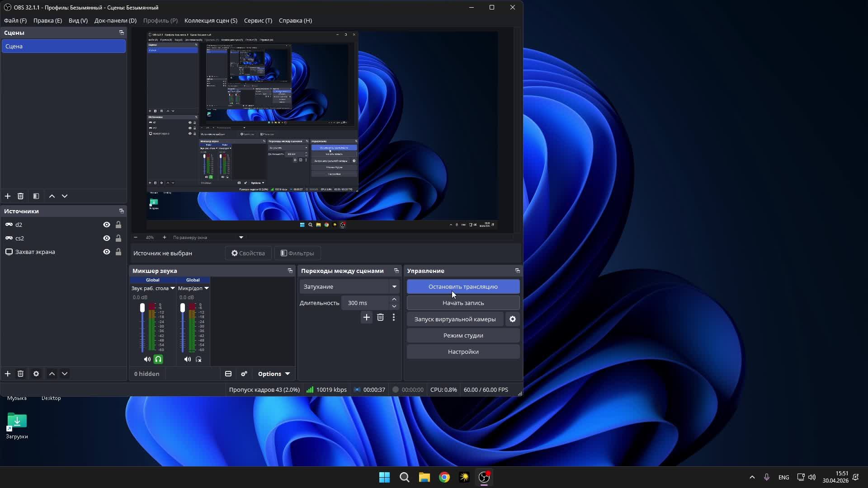Add a new scene with plus icon
This screenshot has height=488, width=868.
click(x=8, y=196)
